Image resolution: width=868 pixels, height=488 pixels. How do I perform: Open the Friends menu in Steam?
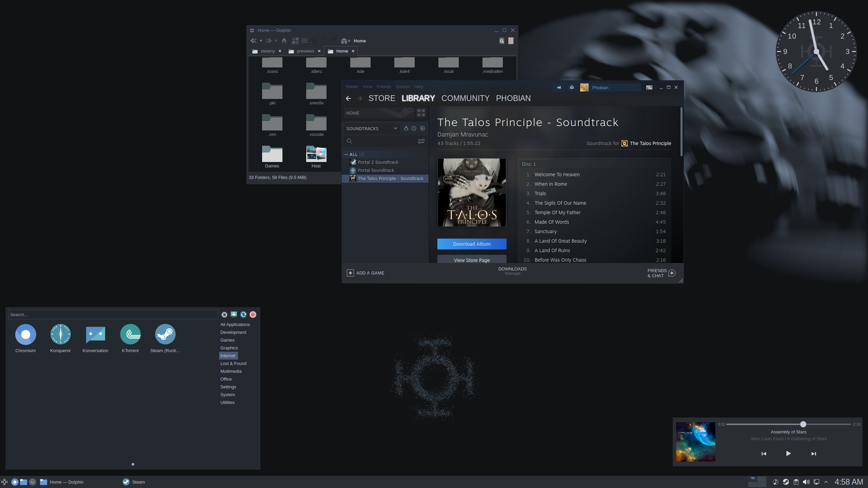pyautogui.click(x=383, y=87)
